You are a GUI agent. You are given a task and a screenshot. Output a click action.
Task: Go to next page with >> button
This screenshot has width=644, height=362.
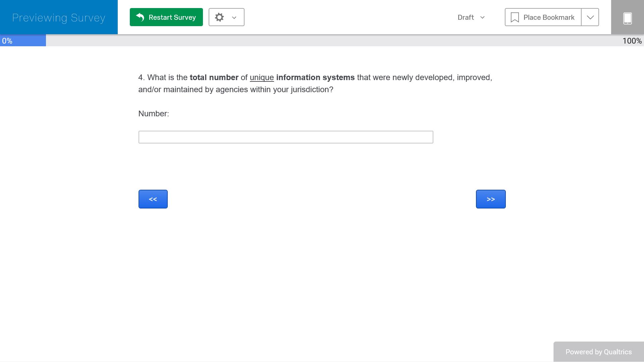(x=490, y=199)
